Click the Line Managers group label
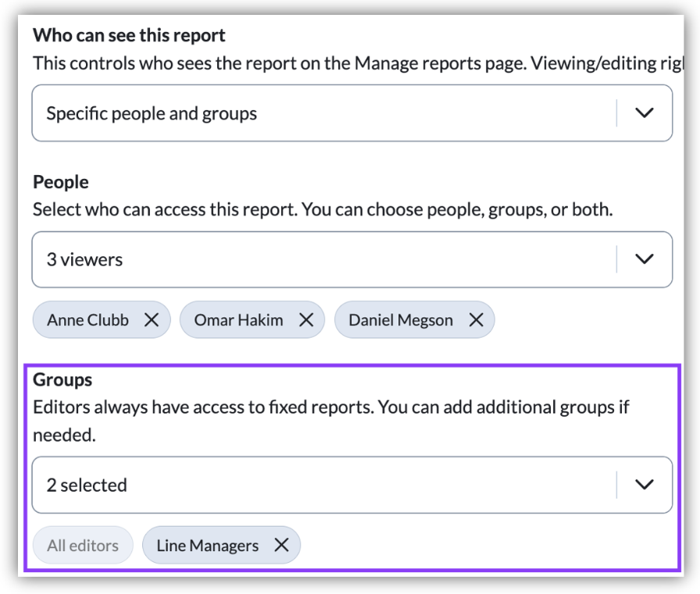This screenshot has width=700, height=594. (x=207, y=546)
